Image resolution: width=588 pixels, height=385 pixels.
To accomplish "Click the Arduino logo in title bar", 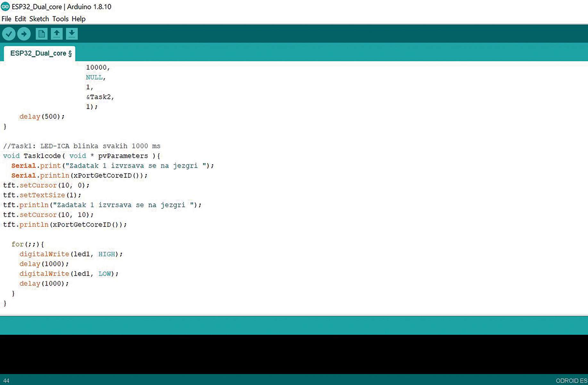I will [5, 6].
